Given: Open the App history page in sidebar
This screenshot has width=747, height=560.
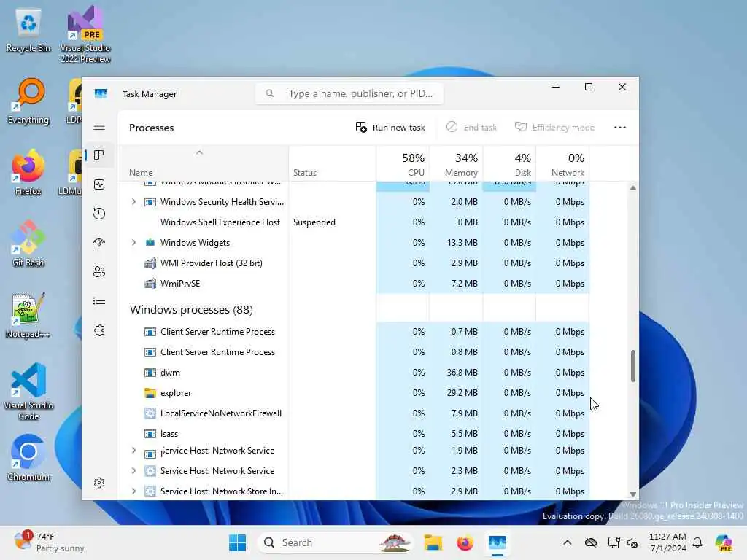Looking at the screenshot, I should pos(99,214).
